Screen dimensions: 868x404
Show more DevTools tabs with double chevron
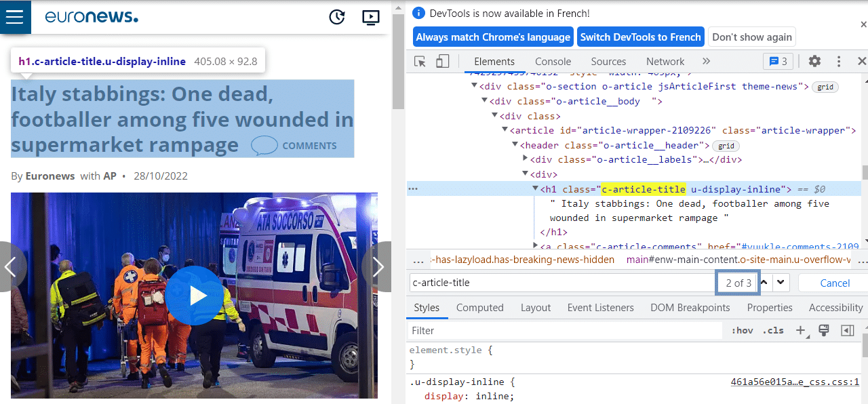[706, 61]
